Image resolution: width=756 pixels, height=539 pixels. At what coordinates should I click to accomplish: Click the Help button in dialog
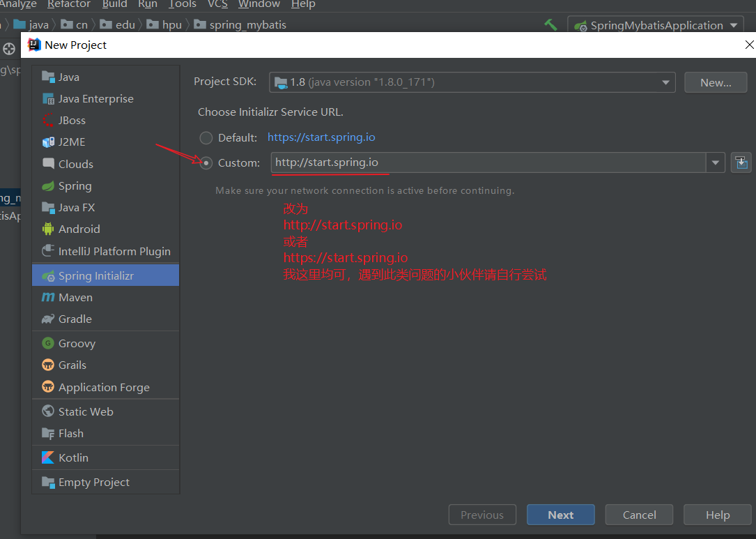[718, 515]
